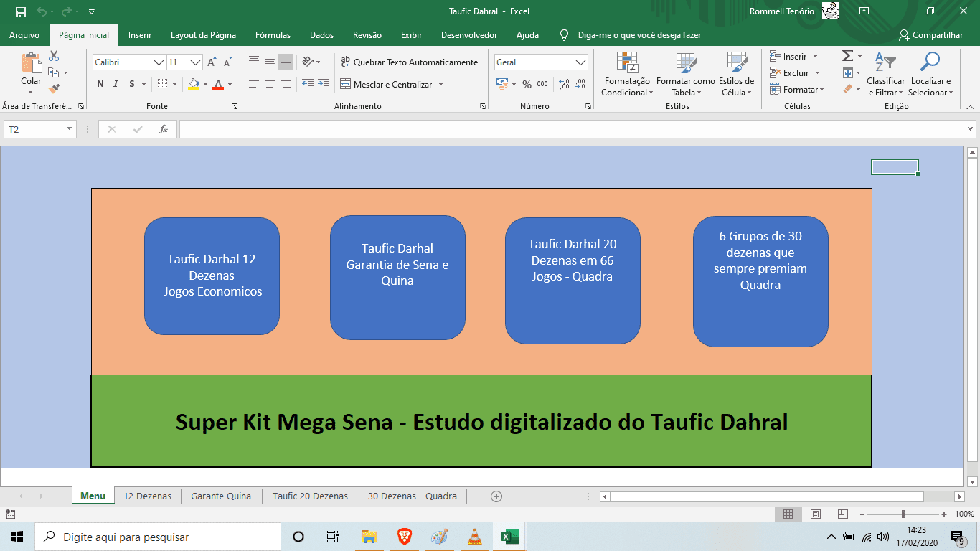The height and width of the screenshot is (551, 980).
Task: Select the Format Painter brush icon
Action: pyautogui.click(x=54, y=89)
